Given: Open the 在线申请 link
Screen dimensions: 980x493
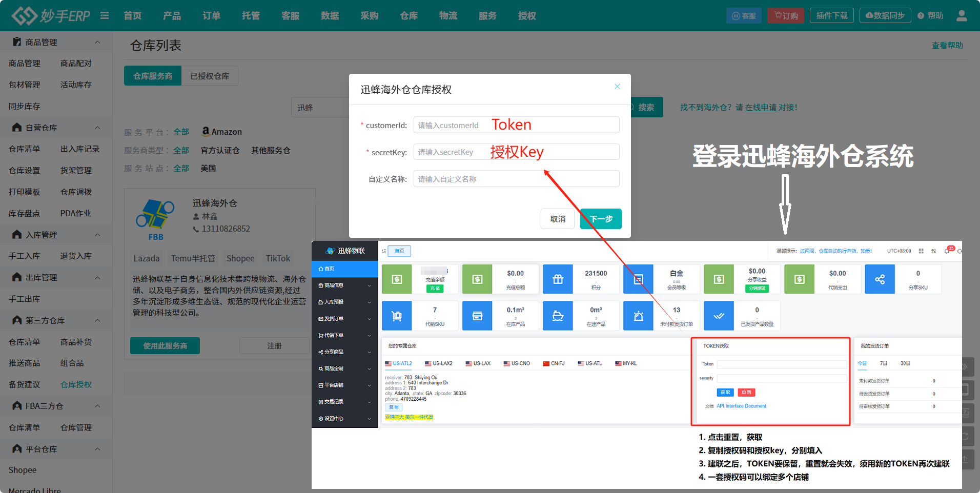Looking at the screenshot, I should (x=761, y=107).
